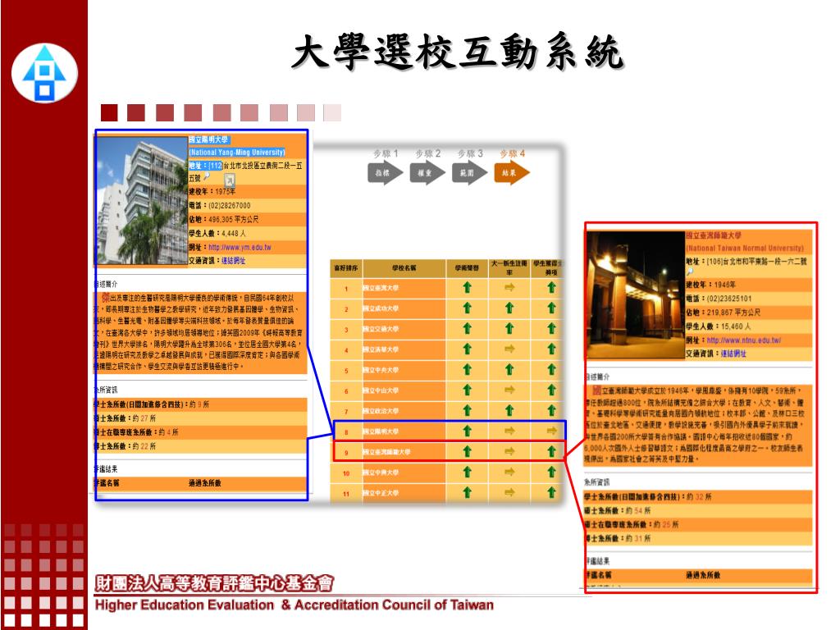Go to step 2 權重 arrow

tap(427, 173)
